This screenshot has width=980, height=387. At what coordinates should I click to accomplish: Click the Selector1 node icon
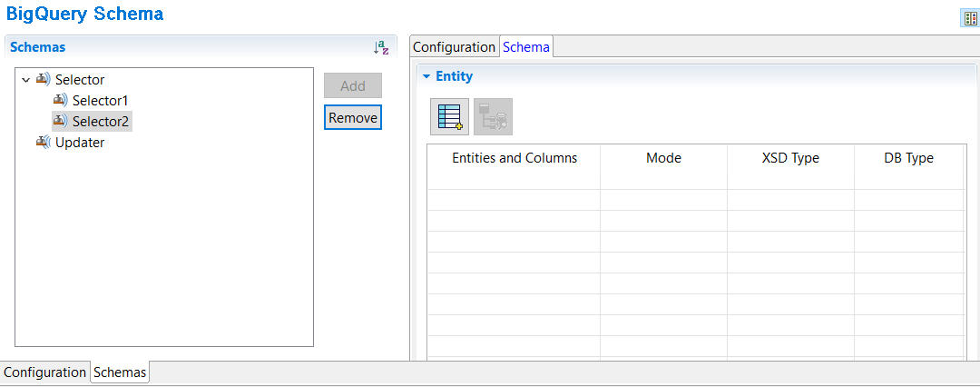pyautogui.click(x=60, y=100)
